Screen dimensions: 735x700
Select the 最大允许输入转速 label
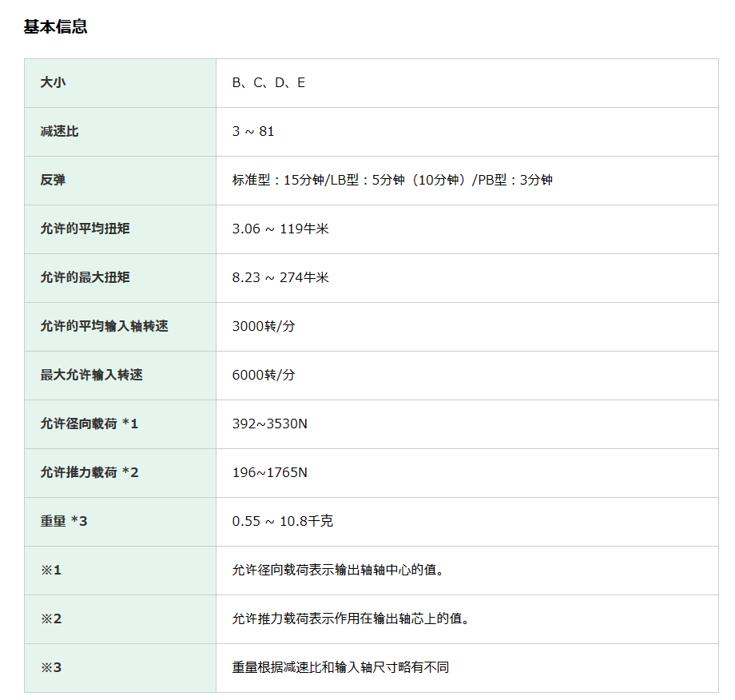coord(91,375)
